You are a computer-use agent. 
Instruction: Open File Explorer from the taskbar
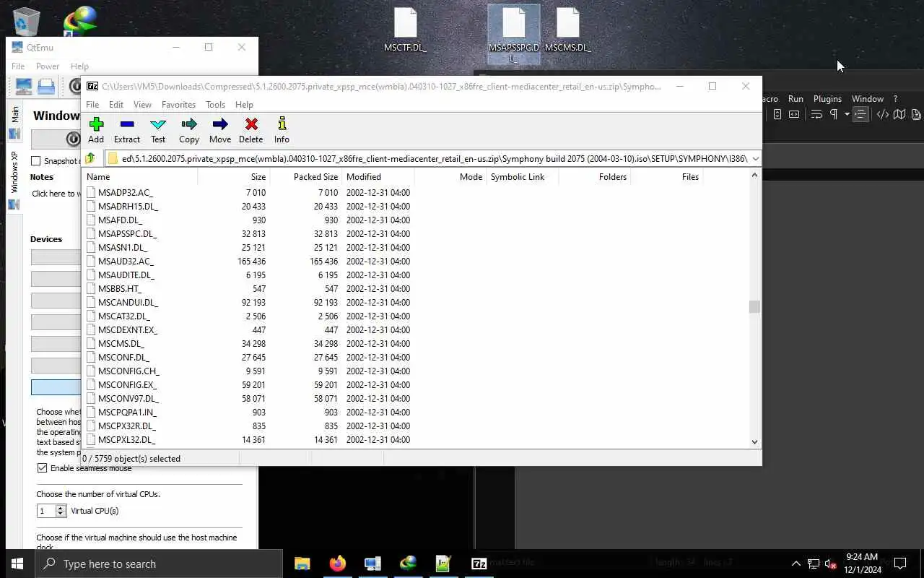click(302, 564)
